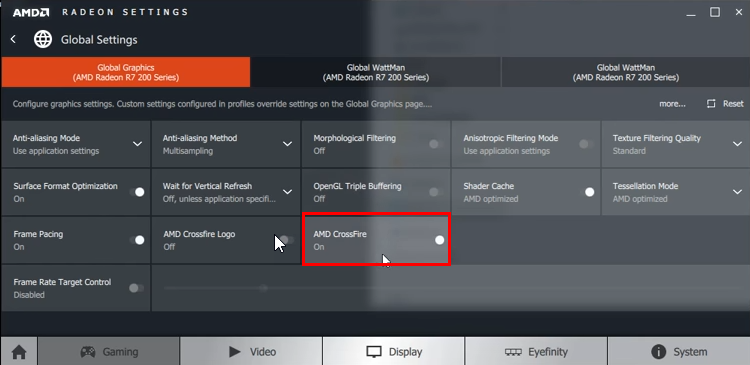Disable the Frame Pacing switch
This screenshot has height=365, width=750.
coord(137,240)
